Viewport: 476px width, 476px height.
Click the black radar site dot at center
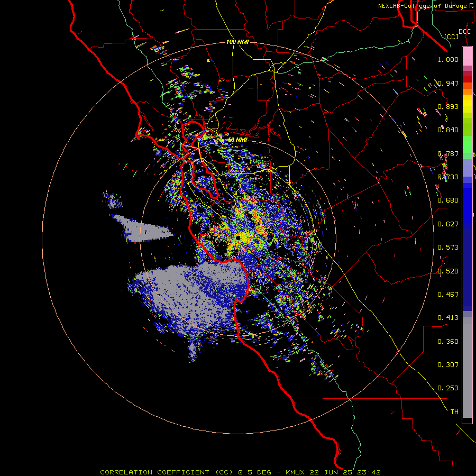pos(238,237)
